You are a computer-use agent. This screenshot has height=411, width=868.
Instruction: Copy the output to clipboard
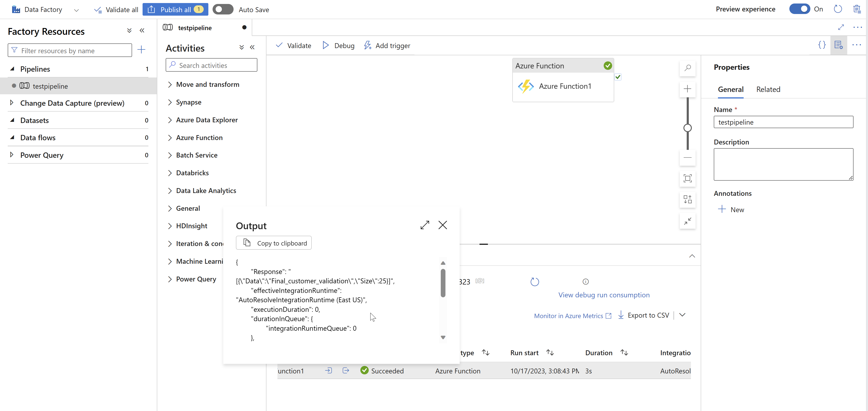[274, 243]
